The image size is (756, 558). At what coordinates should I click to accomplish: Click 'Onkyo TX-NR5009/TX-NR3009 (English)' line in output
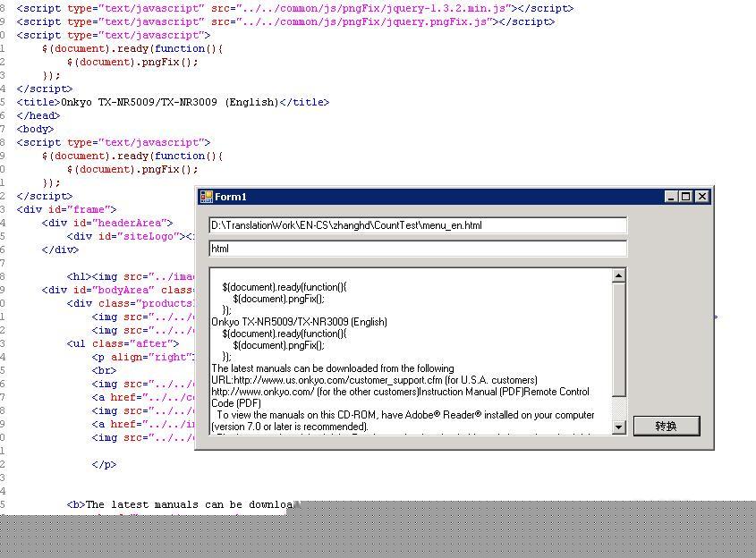tap(299, 322)
